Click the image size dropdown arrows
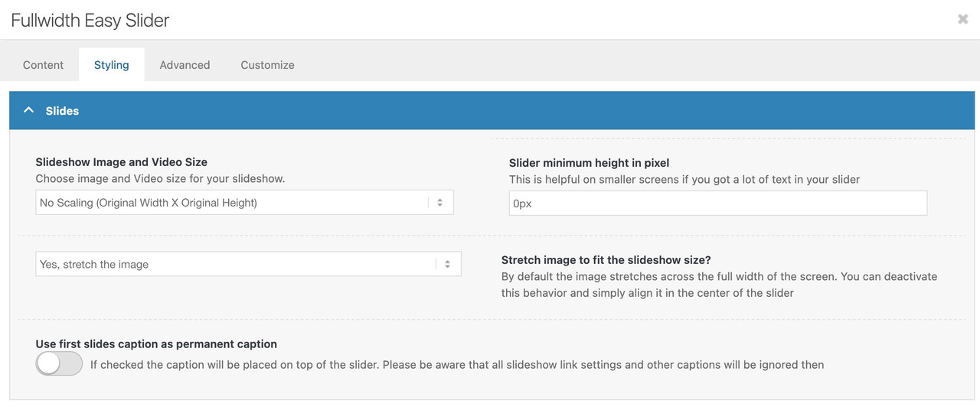This screenshot has height=407, width=980. point(439,203)
